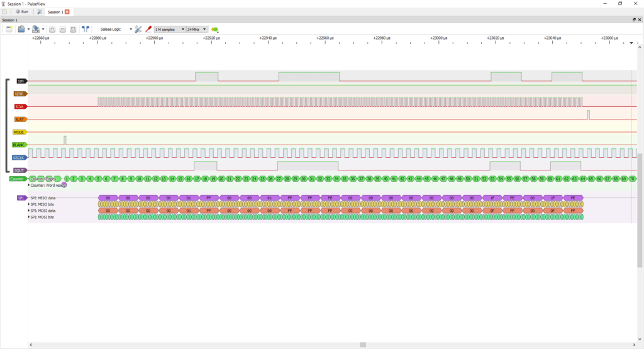Toggle the show cursors icon

point(85,30)
